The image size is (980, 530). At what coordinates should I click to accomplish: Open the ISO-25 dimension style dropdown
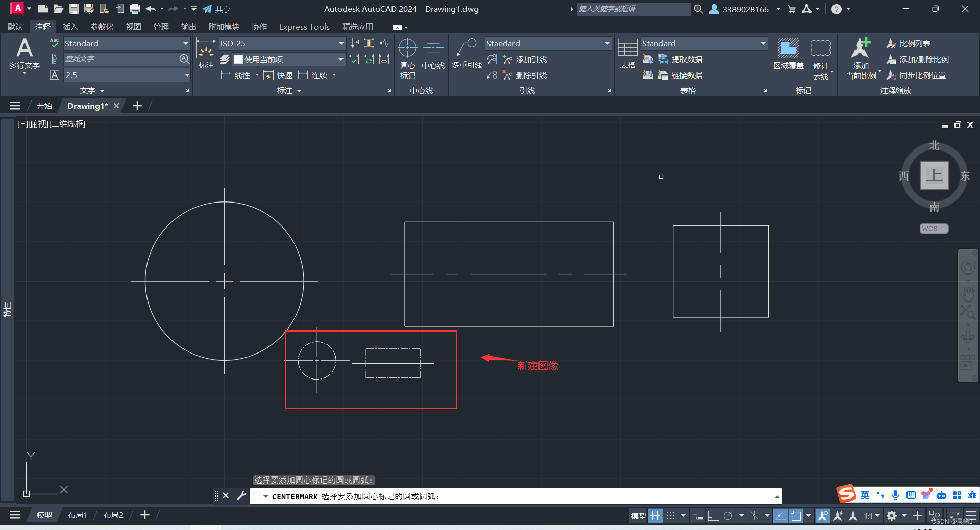[340, 43]
